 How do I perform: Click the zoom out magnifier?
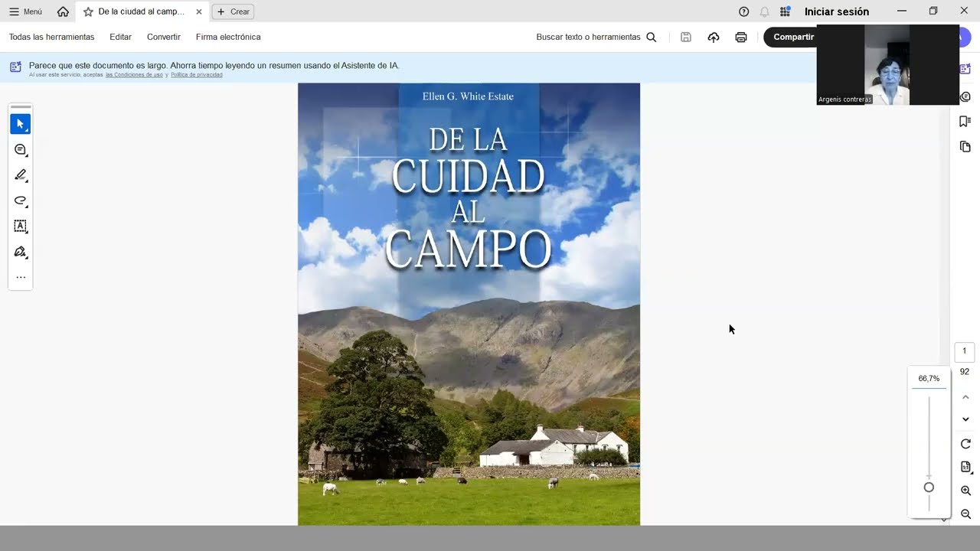pos(965,514)
